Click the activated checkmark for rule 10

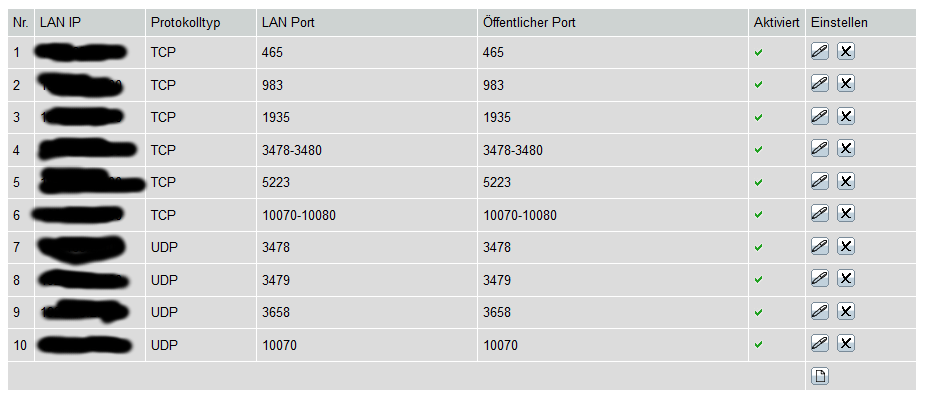click(759, 344)
